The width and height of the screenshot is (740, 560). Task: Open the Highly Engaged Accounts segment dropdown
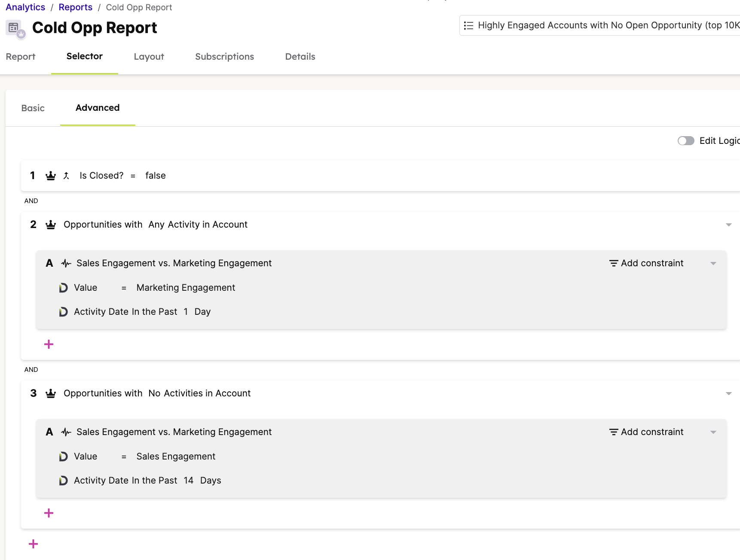click(600, 25)
